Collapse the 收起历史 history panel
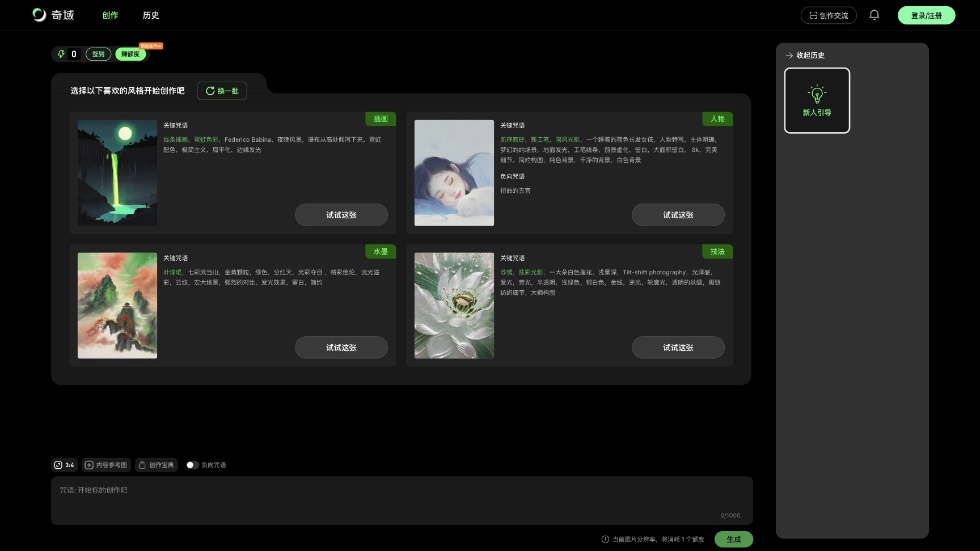 [805, 56]
